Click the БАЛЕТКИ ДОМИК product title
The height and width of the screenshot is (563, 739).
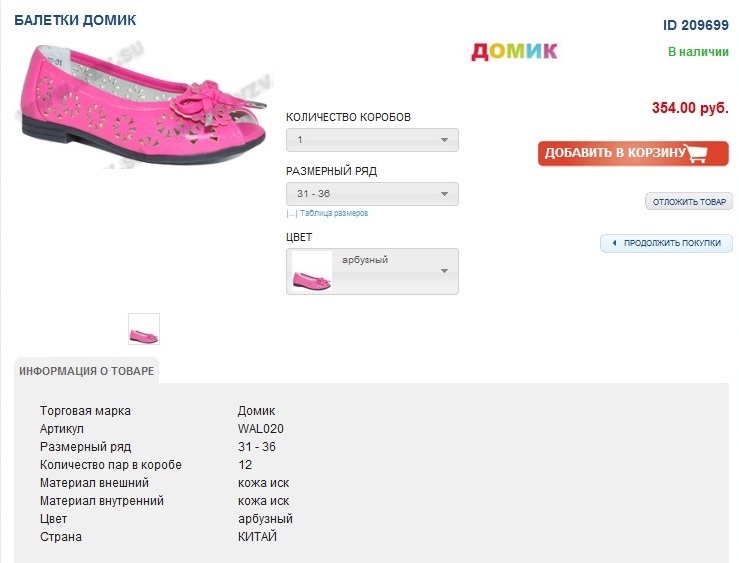(75, 20)
